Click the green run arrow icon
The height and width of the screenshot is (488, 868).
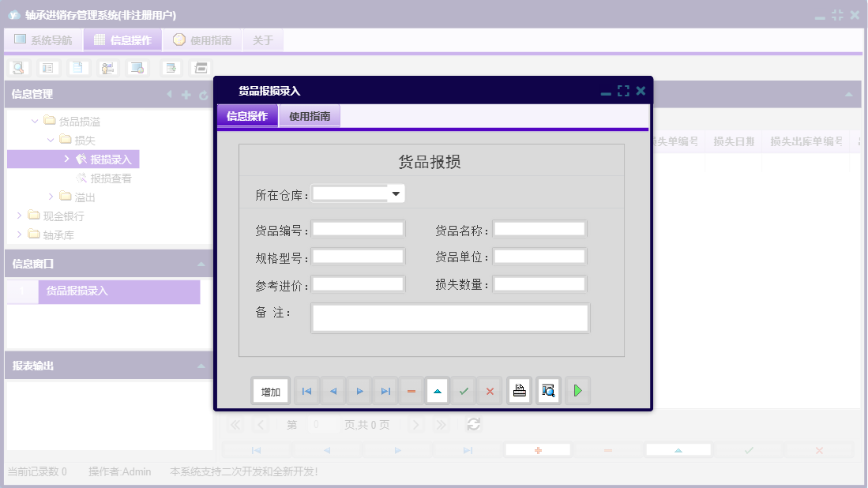click(x=577, y=390)
